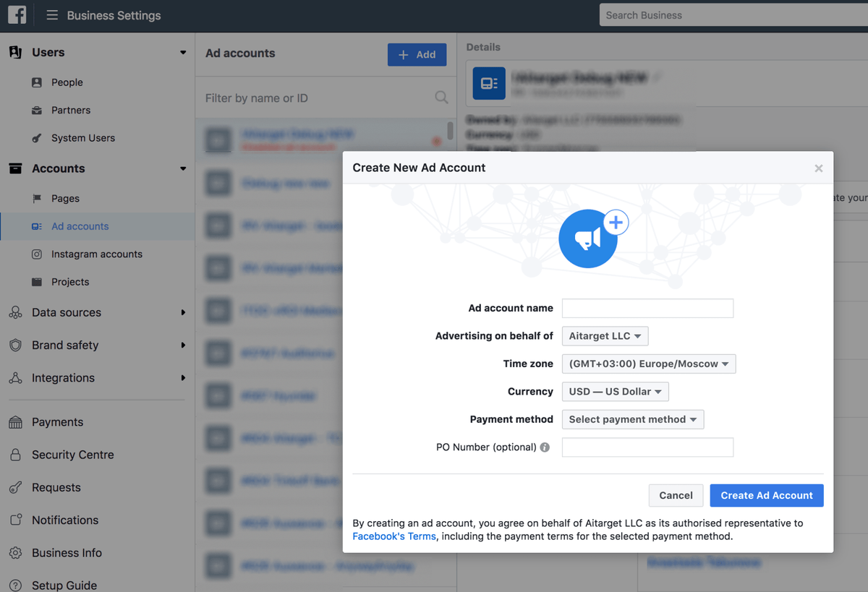
Task: Click the Create Ad Account button
Action: 767,495
